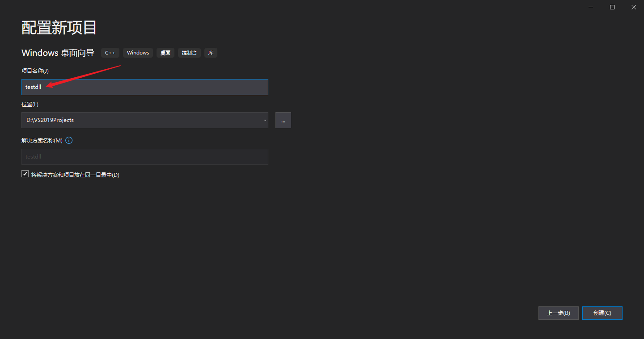Screen dimensions: 644x339
Task: Create the project with 创建(C) button
Action: (x=602, y=313)
